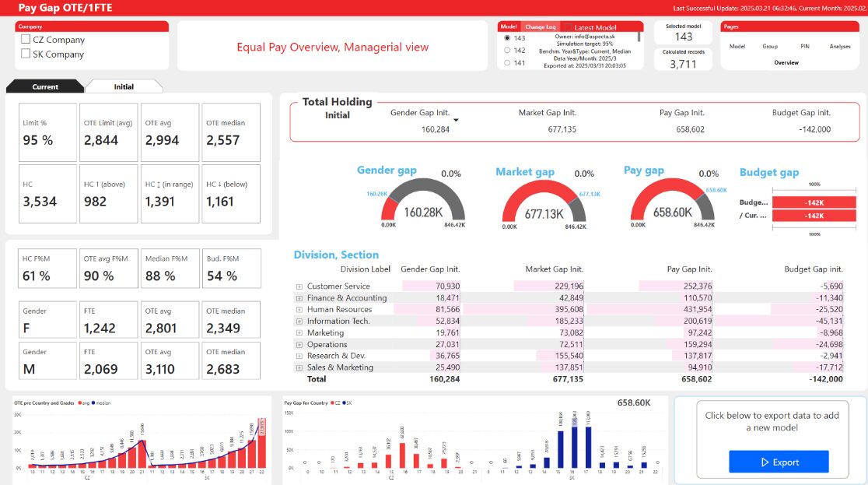The width and height of the screenshot is (868, 485).
Task: Sort by Budget Gap init. table header
Action: (814, 269)
